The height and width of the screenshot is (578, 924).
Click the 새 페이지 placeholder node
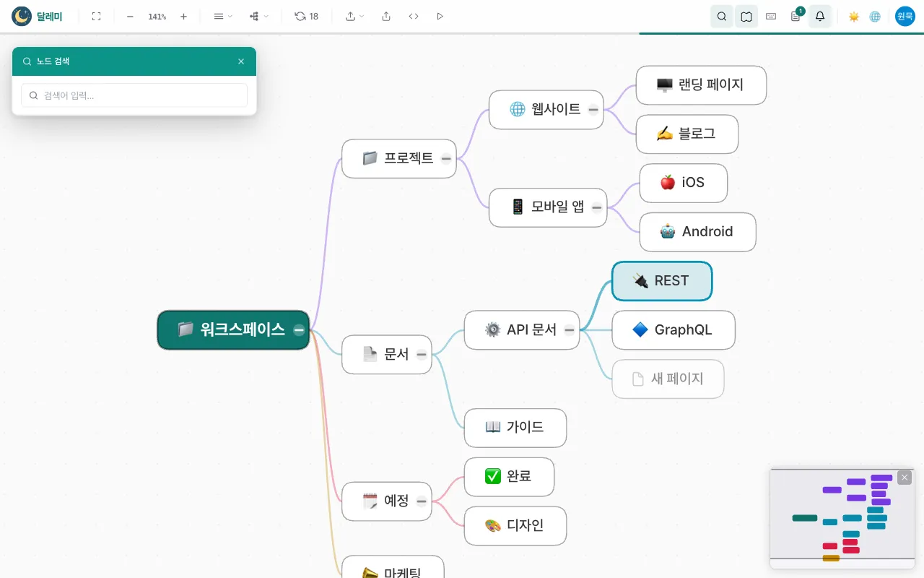coord(668,379)
